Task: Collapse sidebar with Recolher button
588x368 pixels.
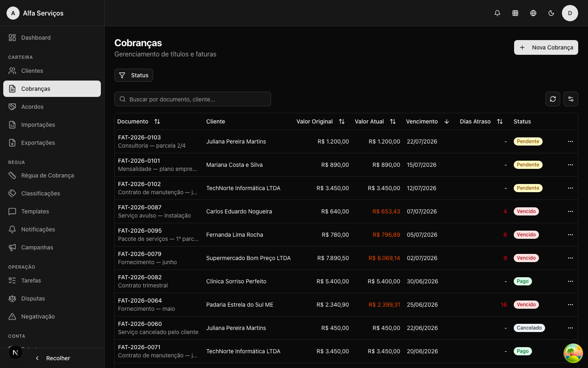Action: [x=52, y=358]
